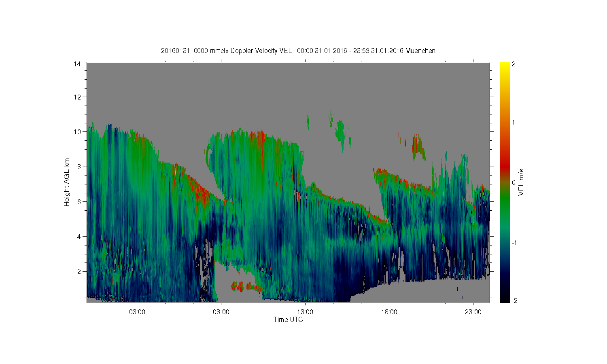The height and width of the screenshot is (364, 607).
Task: Click the 6 km height tick label
Action: coord(79,201)
